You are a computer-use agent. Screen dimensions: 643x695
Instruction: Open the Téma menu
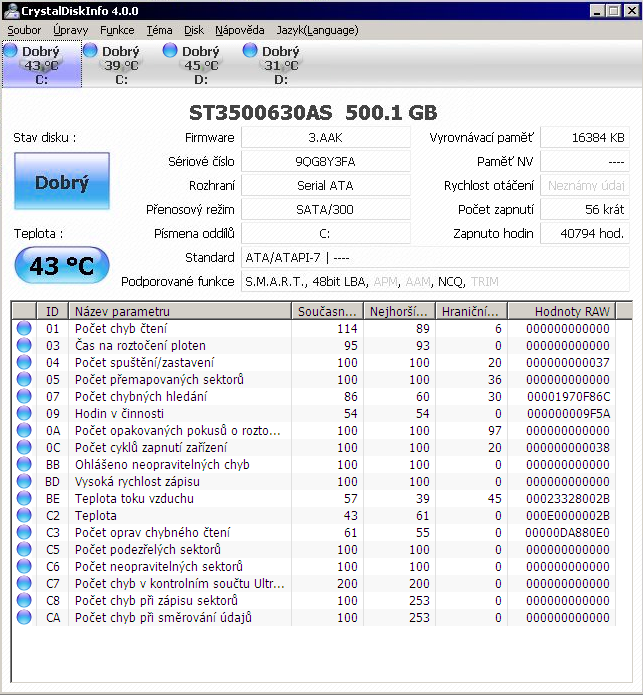click(x=160, y=30)
